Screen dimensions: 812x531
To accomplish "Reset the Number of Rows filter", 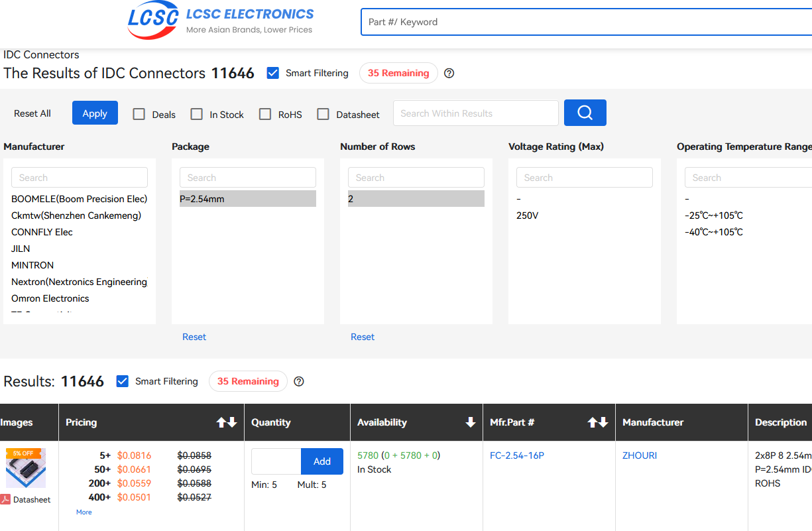I will [x=363, y=337].
